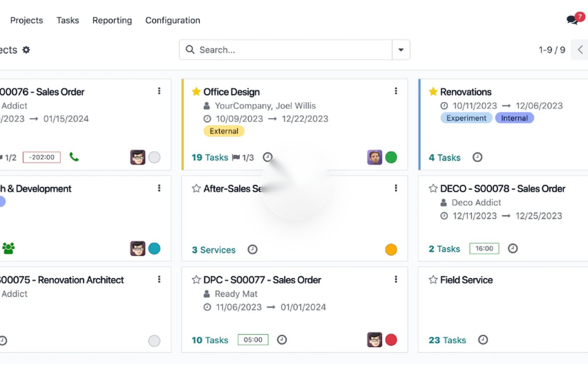This screenshot has height=368, width=588.
Task: Go to the previous page with the pager arrow
Action: [580, 50]
